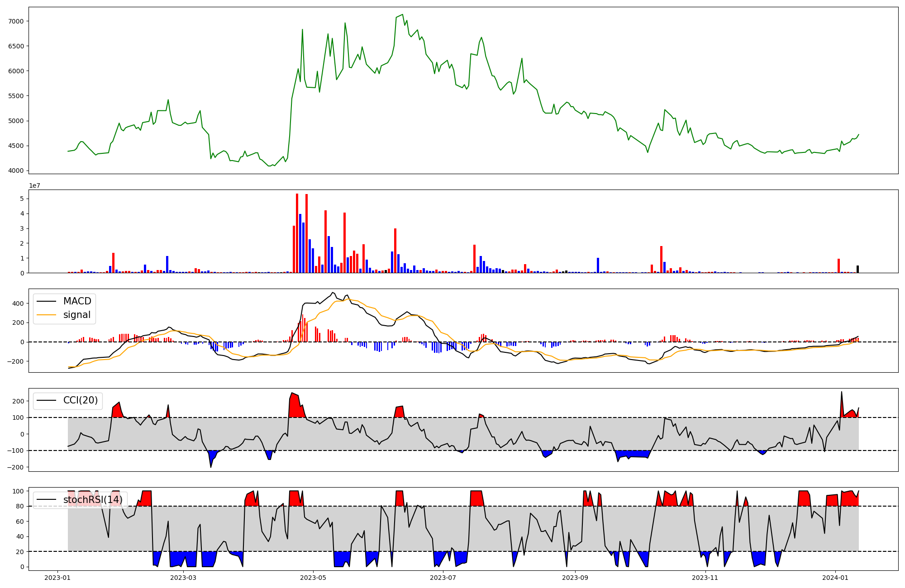
Task: Click the 2023-01 x-axis date label
Action: pyautogui.click(x=57, y=578)
